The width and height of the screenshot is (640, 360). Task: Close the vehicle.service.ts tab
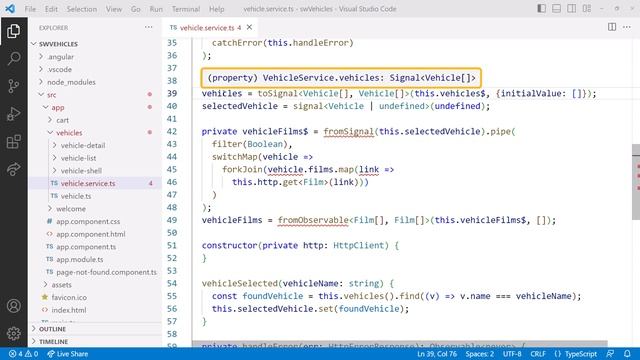coord(249,27)
